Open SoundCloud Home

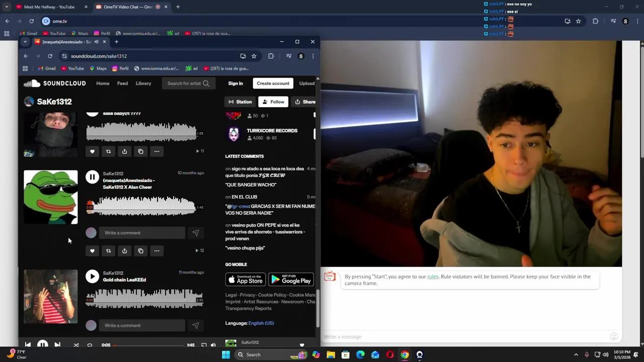(x=103, y=83)
